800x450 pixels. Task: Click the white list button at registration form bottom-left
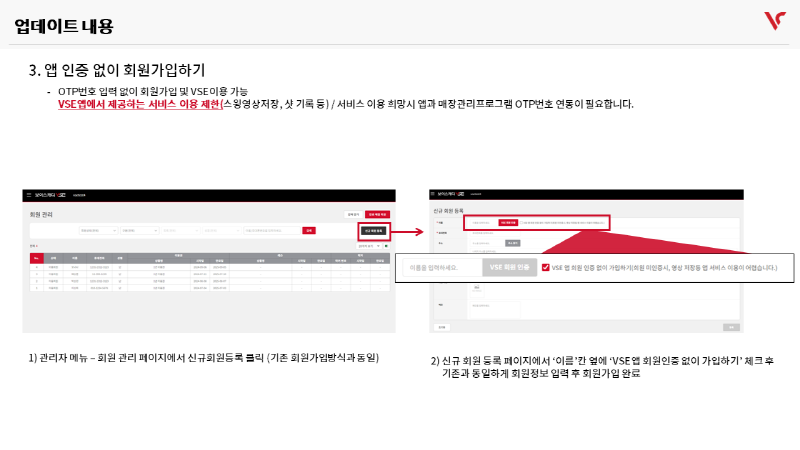tap(442, 327)
